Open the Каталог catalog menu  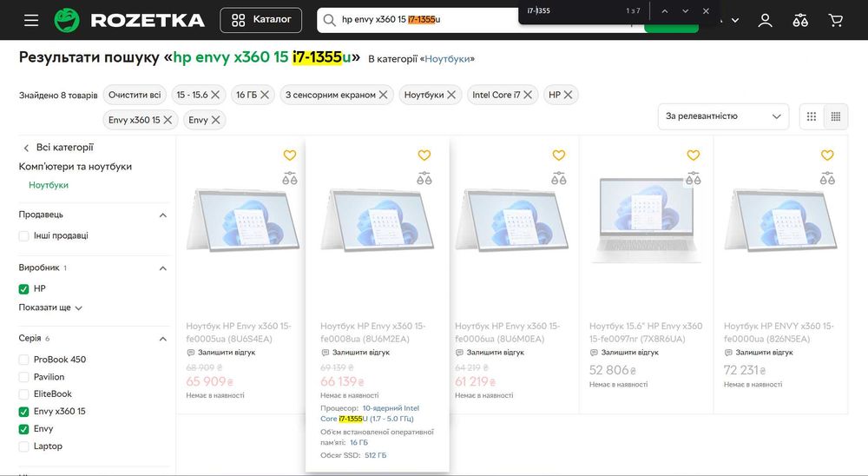[x=260, y=20]
